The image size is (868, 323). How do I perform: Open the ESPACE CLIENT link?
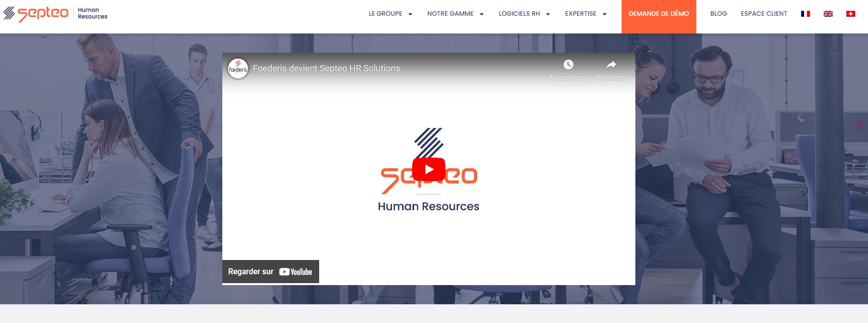coord(764,14)
